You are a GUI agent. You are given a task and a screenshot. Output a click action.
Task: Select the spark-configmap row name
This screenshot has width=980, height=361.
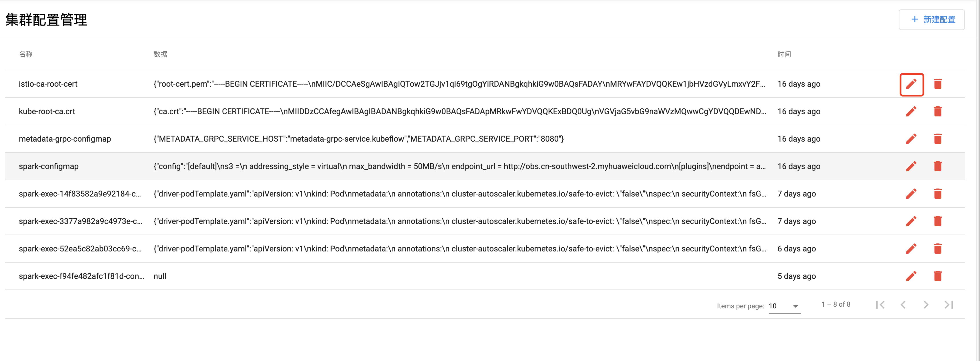pyautogui.click(x=49, y=166)
